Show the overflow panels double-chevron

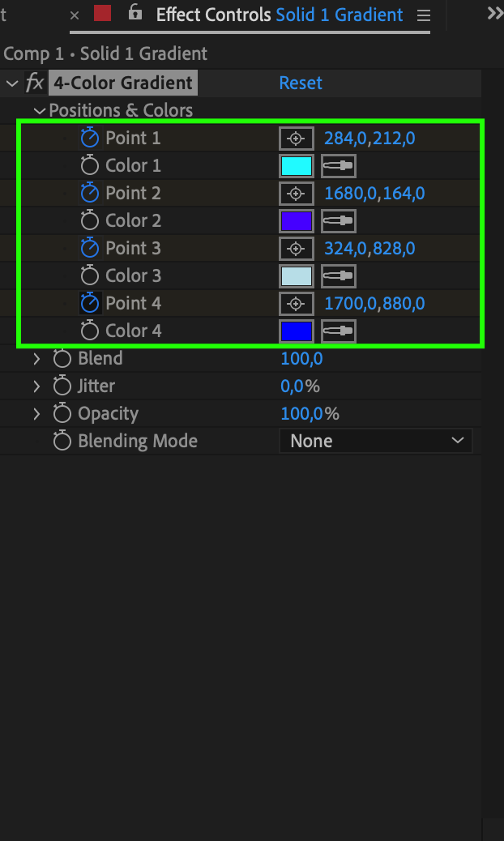tap(494, 13)
